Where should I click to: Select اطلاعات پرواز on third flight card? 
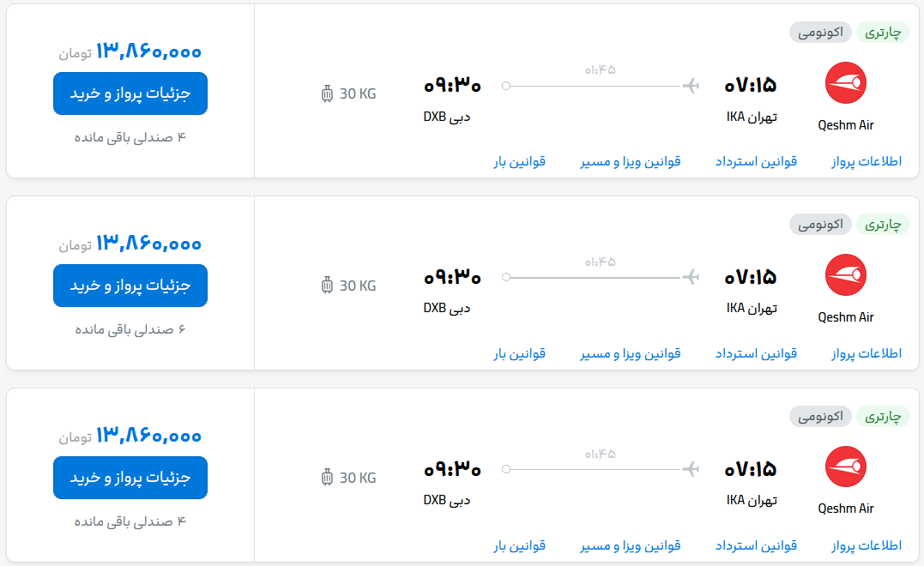click(x=867, y=545)
